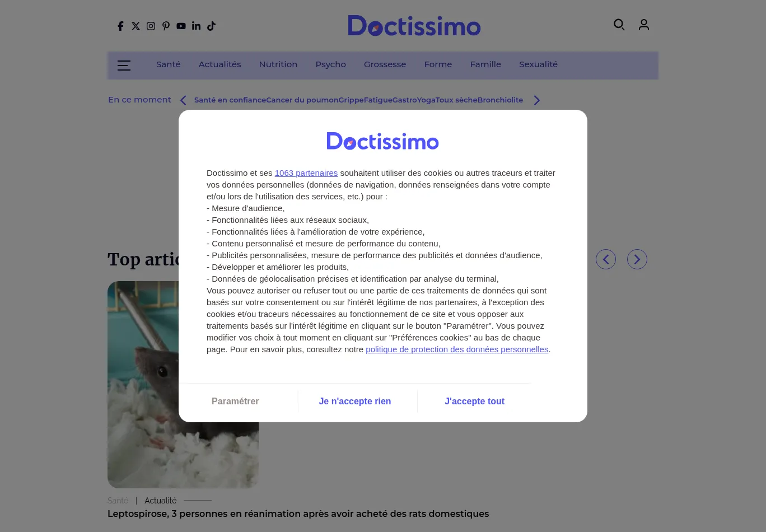The image size is (766, 532).
Task: Click the search magnifier icon
Action: 619,25
